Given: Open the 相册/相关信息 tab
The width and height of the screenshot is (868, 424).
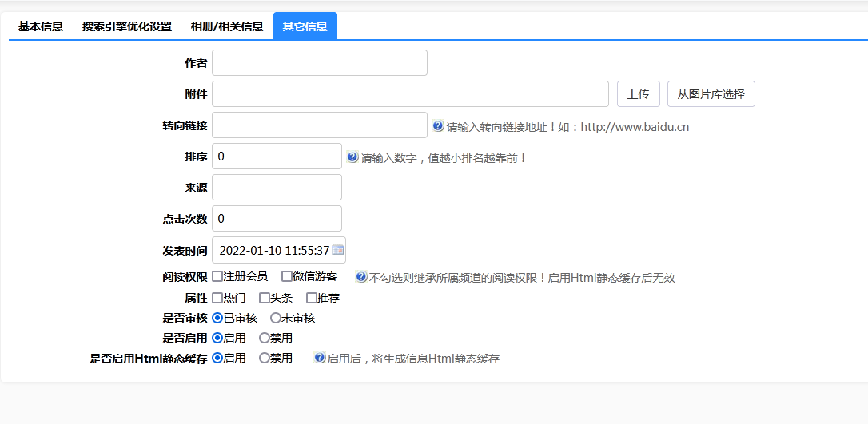Looking at the screenshot, I should [x=227, y=26].
